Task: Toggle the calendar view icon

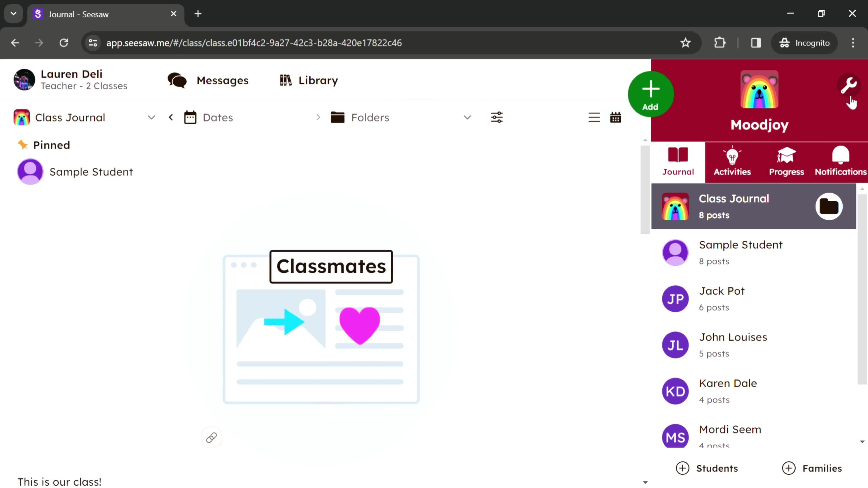Action: tap(616, 117)
